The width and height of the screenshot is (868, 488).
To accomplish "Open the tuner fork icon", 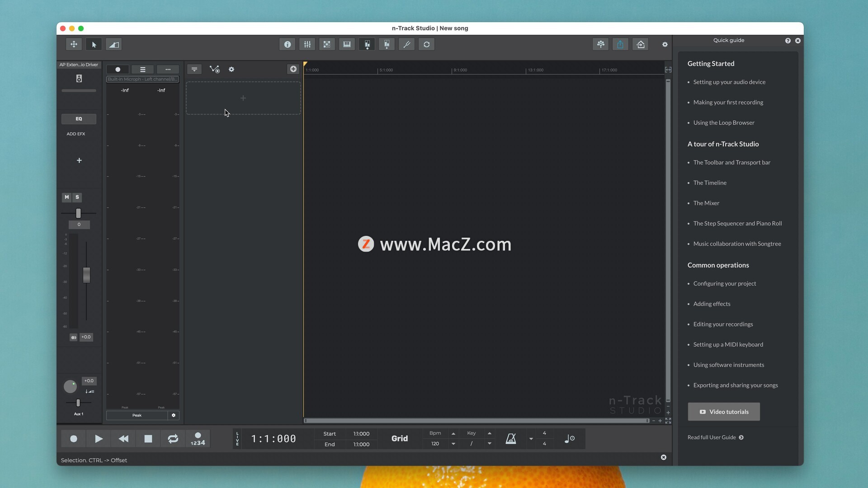I will tap(407, 44).
